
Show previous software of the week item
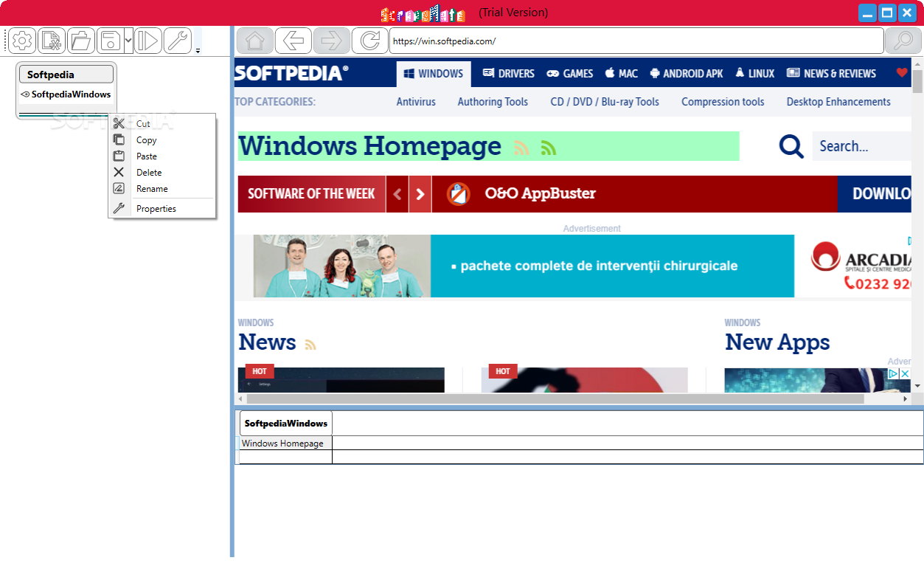pos(397,194)
